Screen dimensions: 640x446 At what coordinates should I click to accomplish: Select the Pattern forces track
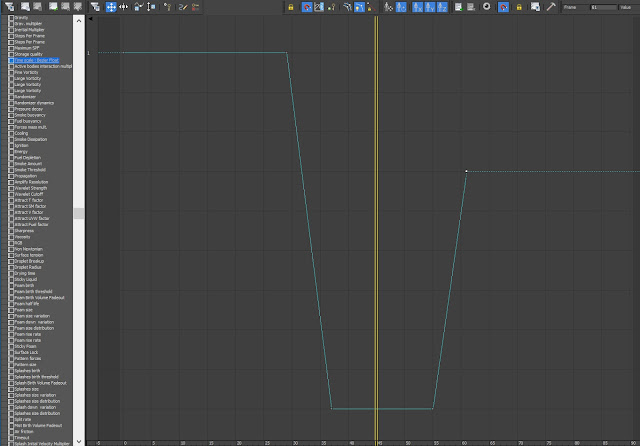coord(27,359)
